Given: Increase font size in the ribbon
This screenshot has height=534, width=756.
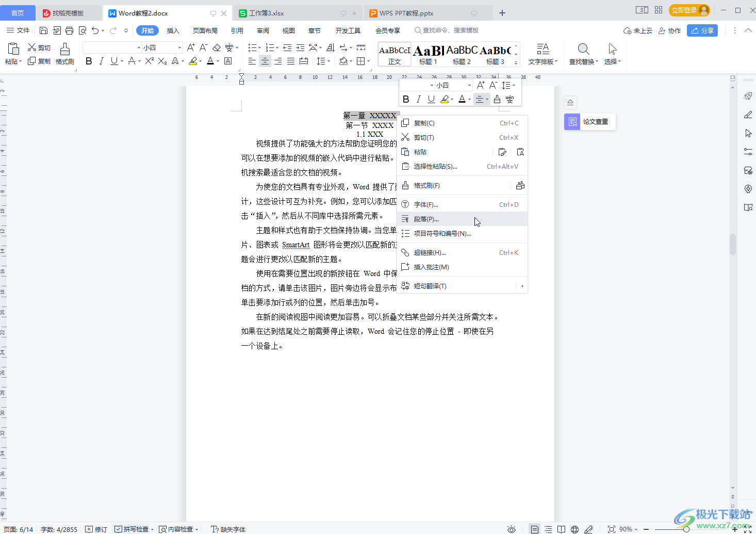Looking at the screenshot, I should 191,47.
